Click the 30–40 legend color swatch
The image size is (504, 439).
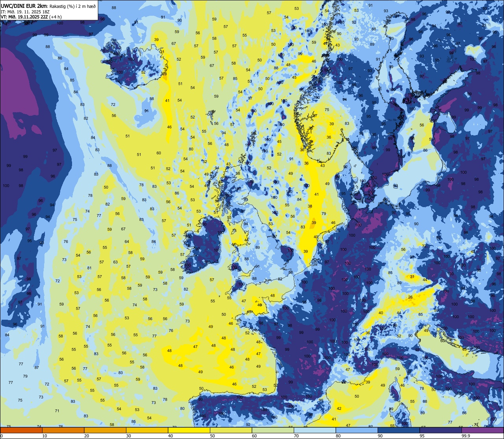tap(147, 430)
